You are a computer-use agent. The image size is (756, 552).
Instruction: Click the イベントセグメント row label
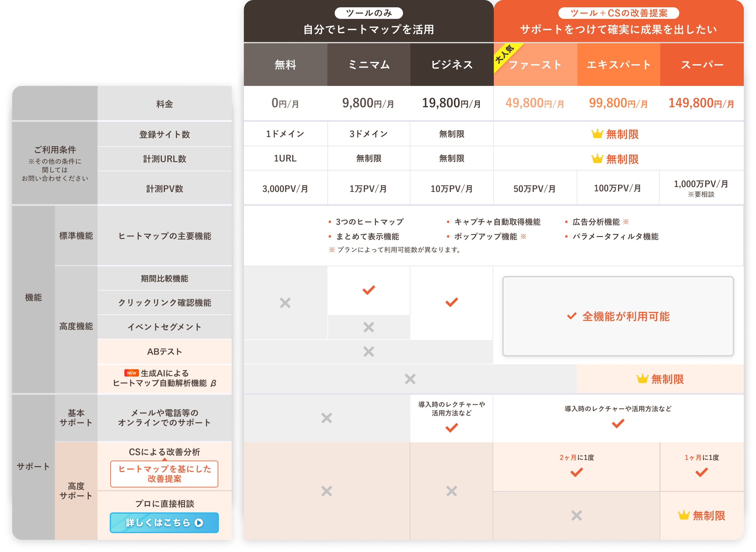[x=165, y=327]
